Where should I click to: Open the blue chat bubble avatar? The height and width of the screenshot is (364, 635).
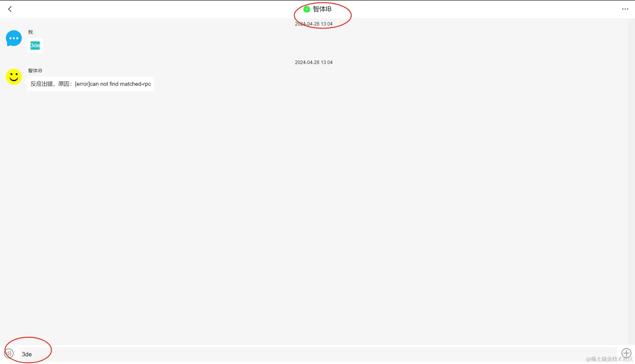click(14, 38)
